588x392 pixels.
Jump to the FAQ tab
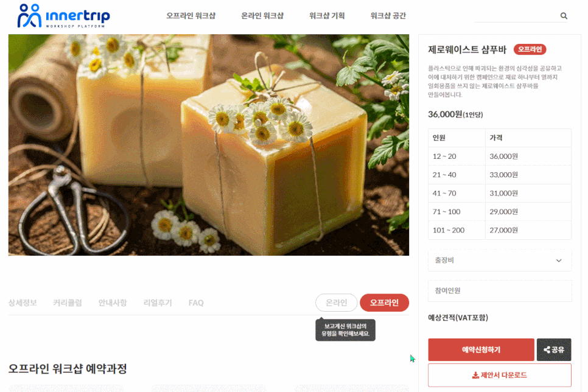[196, 303]
